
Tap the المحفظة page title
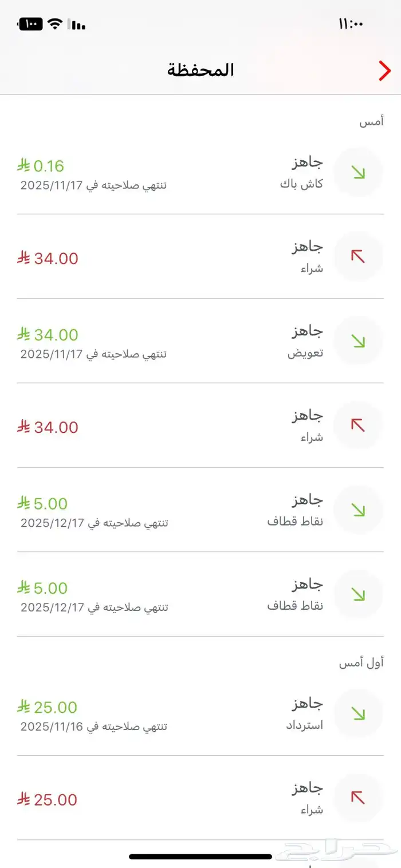[200, 70]
